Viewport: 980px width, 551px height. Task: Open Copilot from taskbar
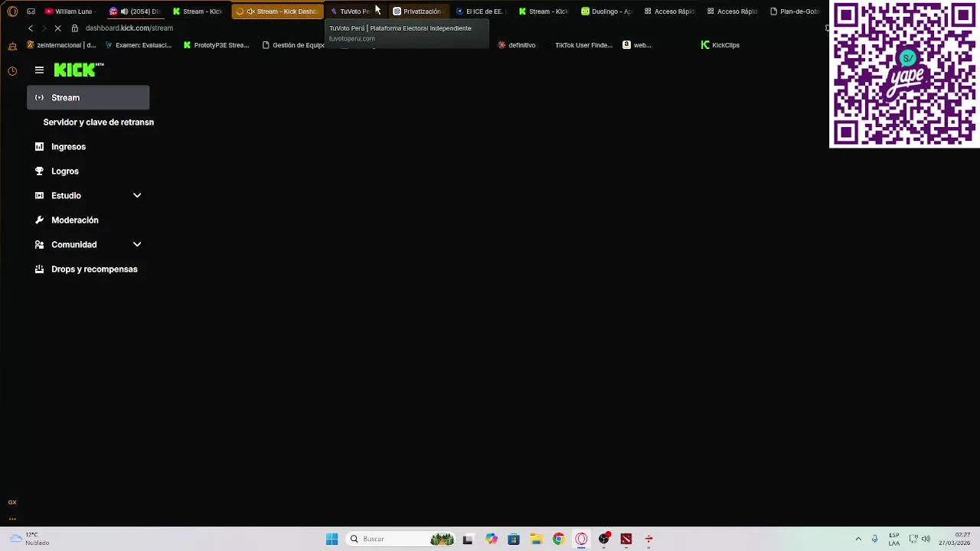pos(492,539)
